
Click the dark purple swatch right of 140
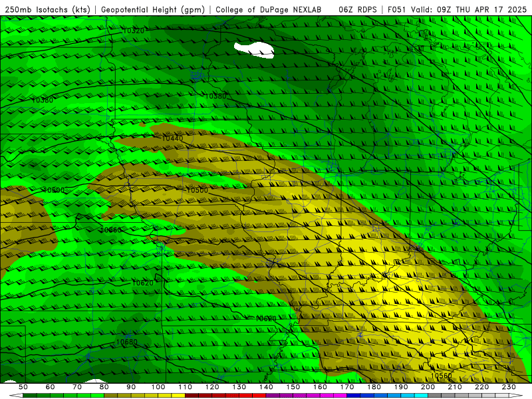(273, 395)
